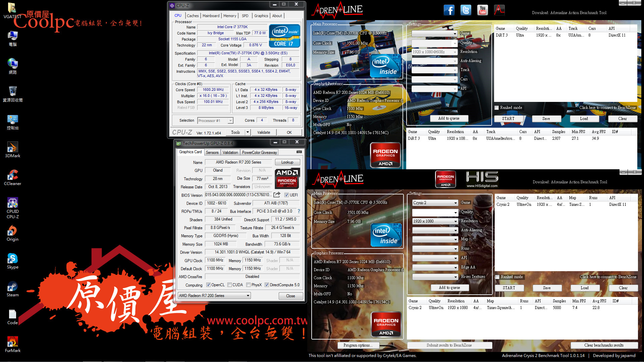Toggle the DirectCompute 5.0 checkbox in GPU-Z
This screenshot has height=362, width=644.
click(x=267, y=285)
